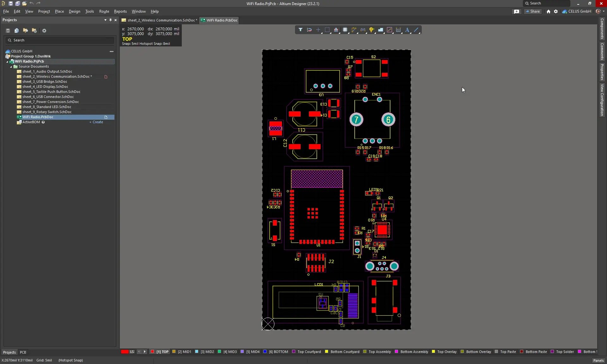607x364 pixels.
Task: Switch to the PCB panel tab
Action: [23, 352]
